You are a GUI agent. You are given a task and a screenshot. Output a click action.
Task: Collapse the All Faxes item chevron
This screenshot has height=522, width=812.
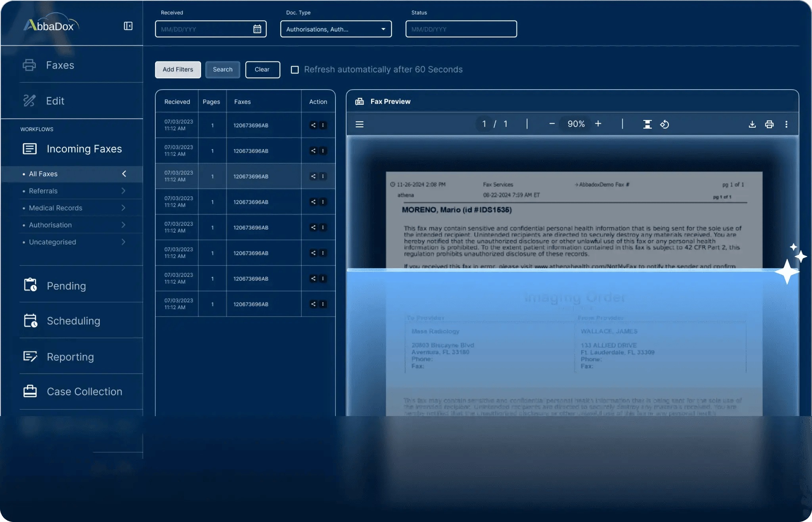click(x=124, y=174)
